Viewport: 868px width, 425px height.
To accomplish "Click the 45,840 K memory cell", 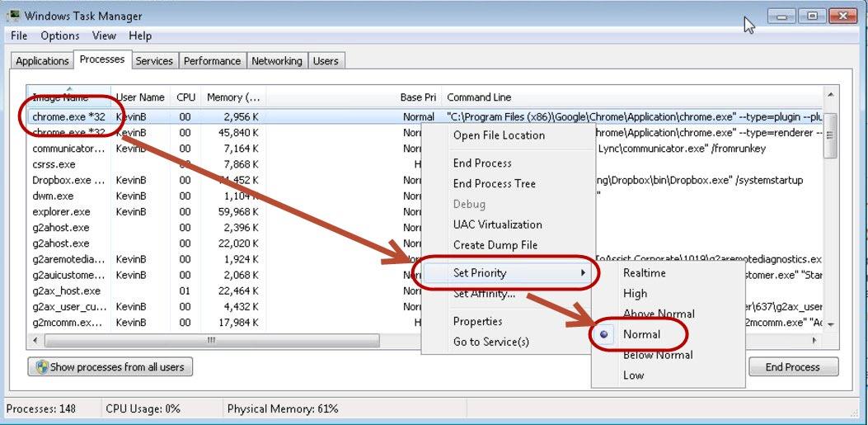I will click(237, 132).
